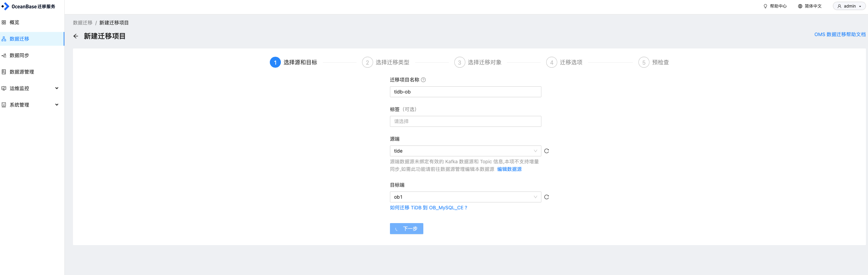Refresh the 源端 data source list

[547, 151]
